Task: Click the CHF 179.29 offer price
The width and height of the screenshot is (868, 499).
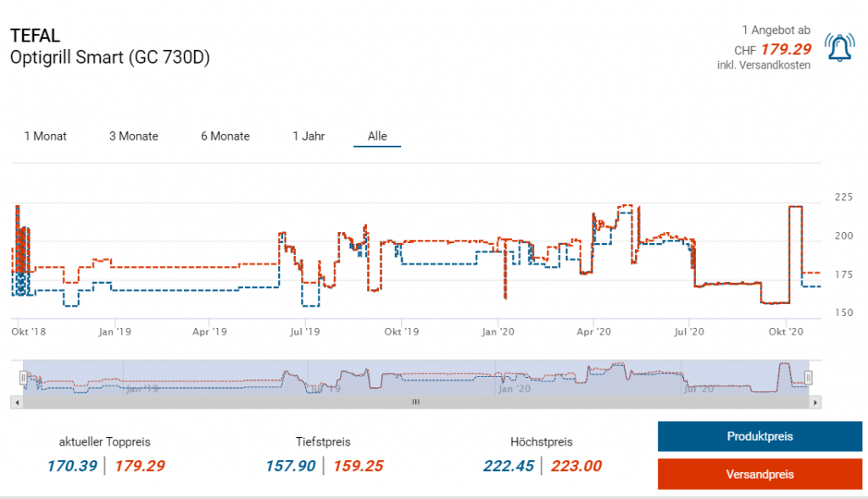Action: pyautogui.click(x=785, y=49)
